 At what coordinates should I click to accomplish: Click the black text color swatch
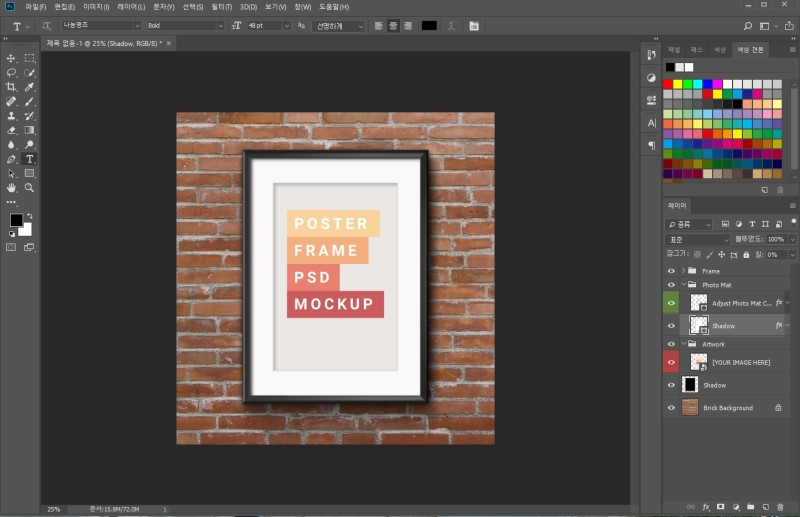click(429, 25)
